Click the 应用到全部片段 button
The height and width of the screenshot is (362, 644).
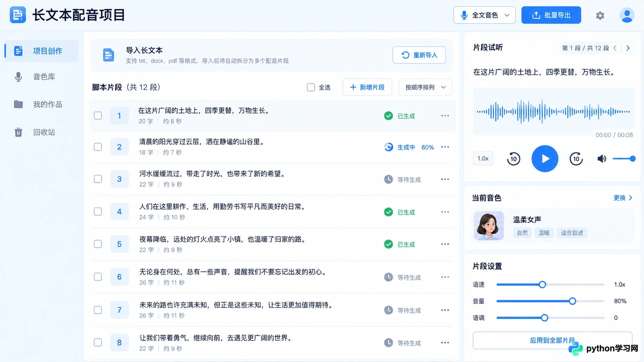point(552,340)
